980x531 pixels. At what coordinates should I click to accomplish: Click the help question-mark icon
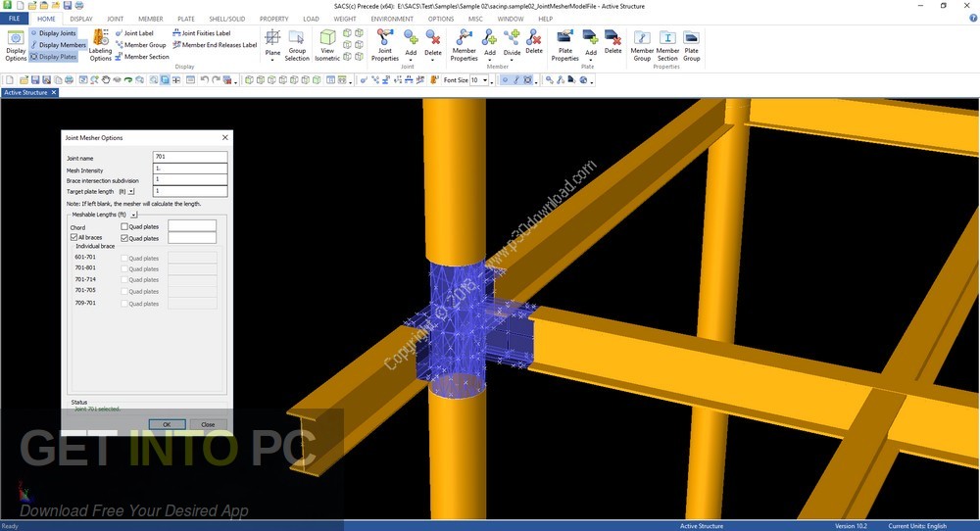973,19
